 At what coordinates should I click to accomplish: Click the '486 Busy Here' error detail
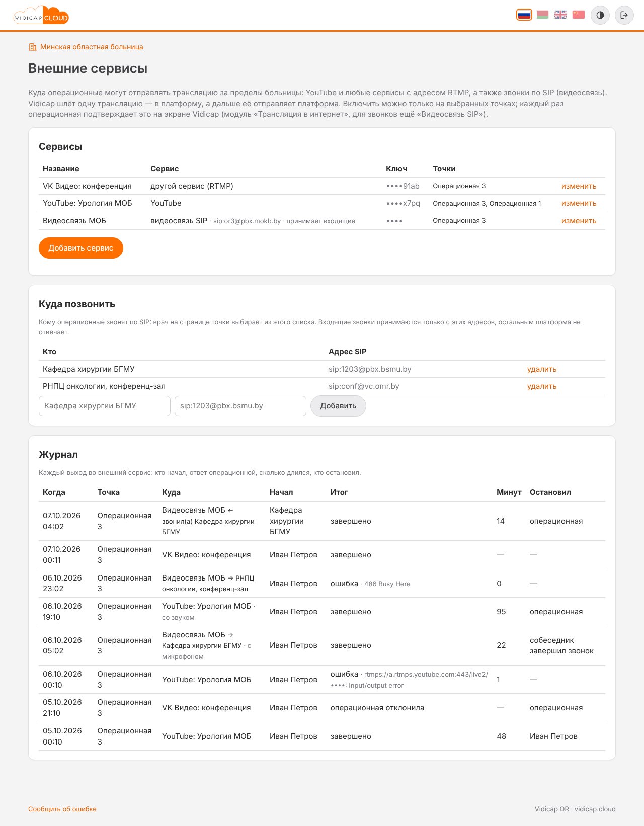(x=387, y=584)
